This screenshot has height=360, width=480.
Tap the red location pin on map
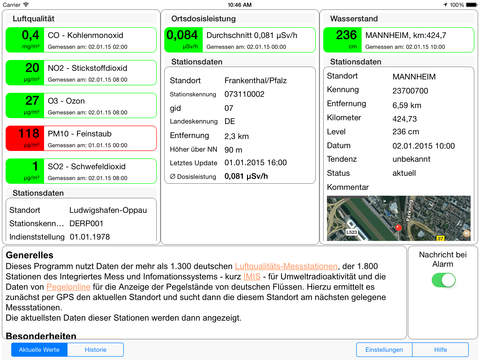point(398,227)
